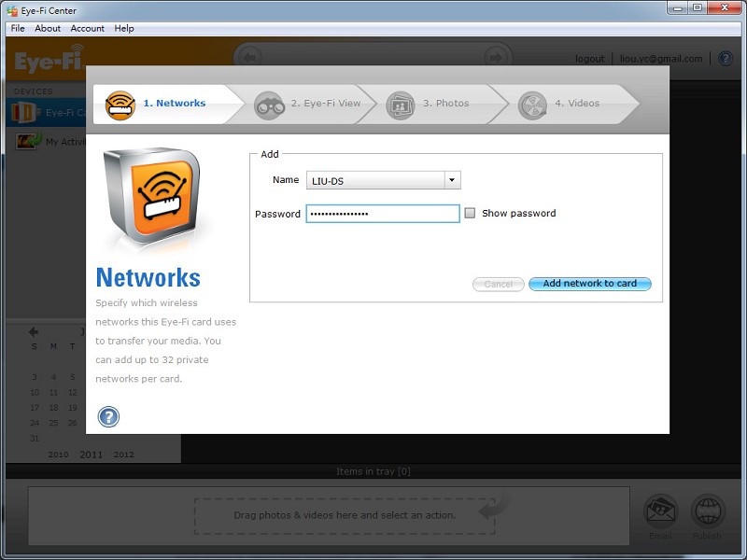Image resolution: width=747 pixels, height=560 pixels.
Task: Click the orange router Networks step icon
Action: point(120,105)
